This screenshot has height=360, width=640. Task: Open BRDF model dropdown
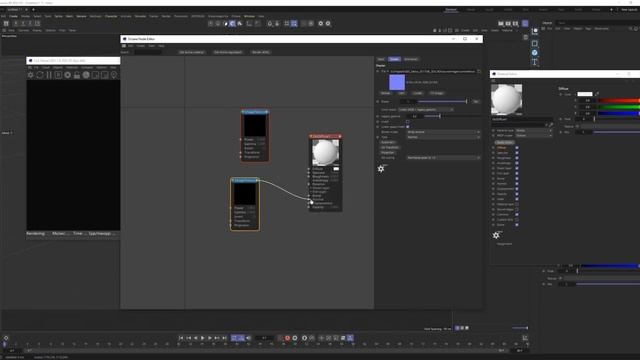[x=533, y=136]
